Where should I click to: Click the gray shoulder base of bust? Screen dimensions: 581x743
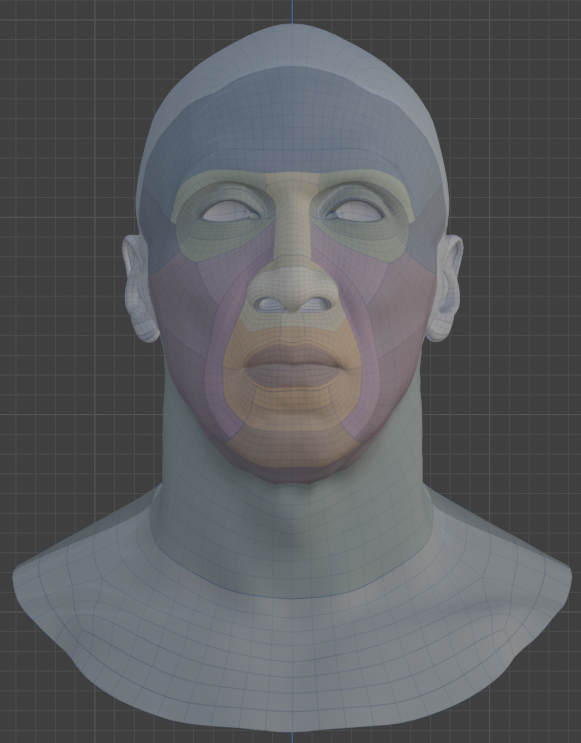pos(292,663)
